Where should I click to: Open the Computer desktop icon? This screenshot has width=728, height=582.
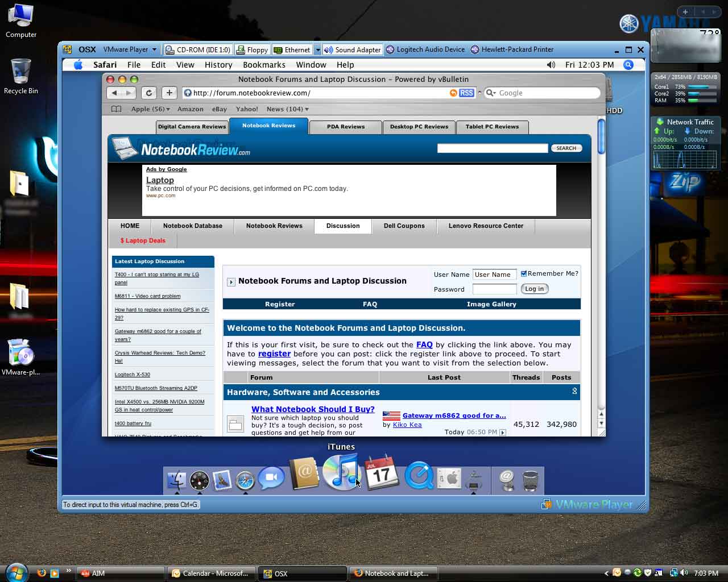click(21, 21)
